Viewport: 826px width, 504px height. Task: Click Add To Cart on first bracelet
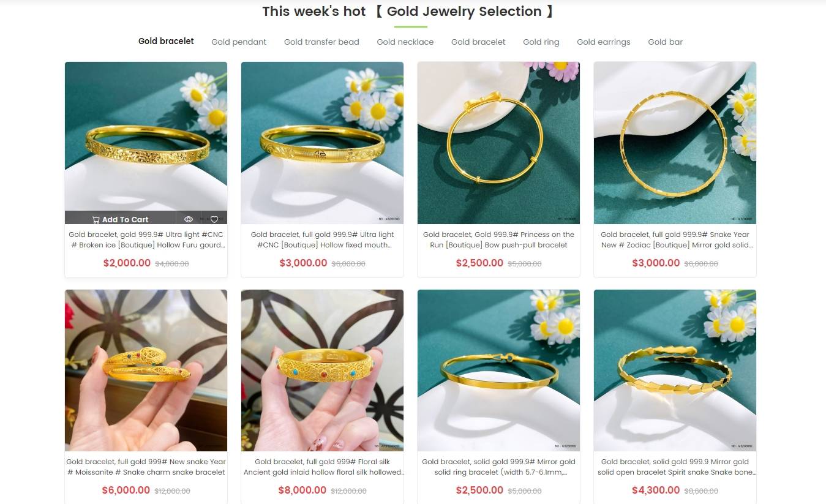[x=121, y=219]
